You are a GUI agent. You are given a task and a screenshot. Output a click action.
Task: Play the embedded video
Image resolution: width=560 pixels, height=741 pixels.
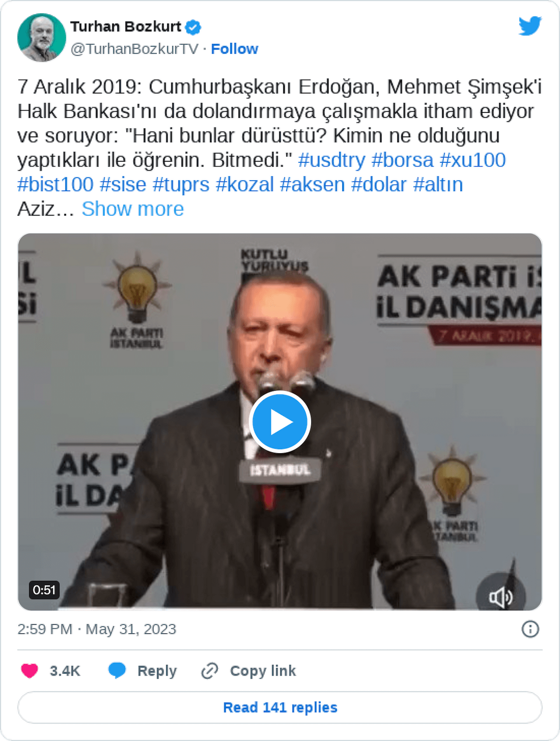pyautogui.click(x=280, y=422)
